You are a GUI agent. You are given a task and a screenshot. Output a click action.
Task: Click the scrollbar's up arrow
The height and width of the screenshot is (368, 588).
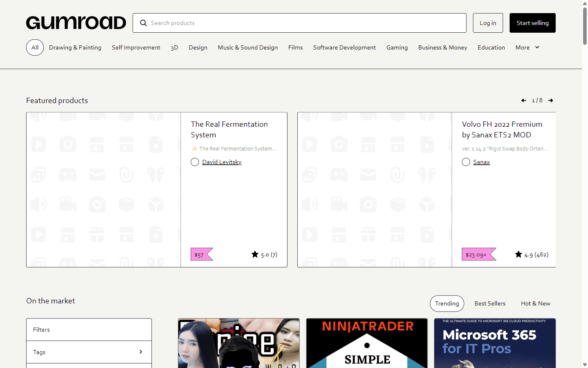click(x=585, y=3)
